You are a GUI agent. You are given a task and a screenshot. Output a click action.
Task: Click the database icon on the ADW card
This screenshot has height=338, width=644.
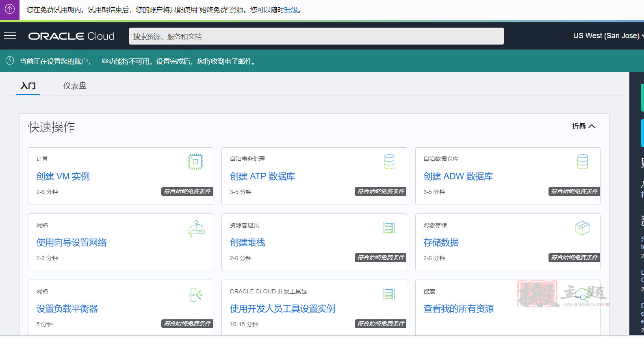coord(583,161)
